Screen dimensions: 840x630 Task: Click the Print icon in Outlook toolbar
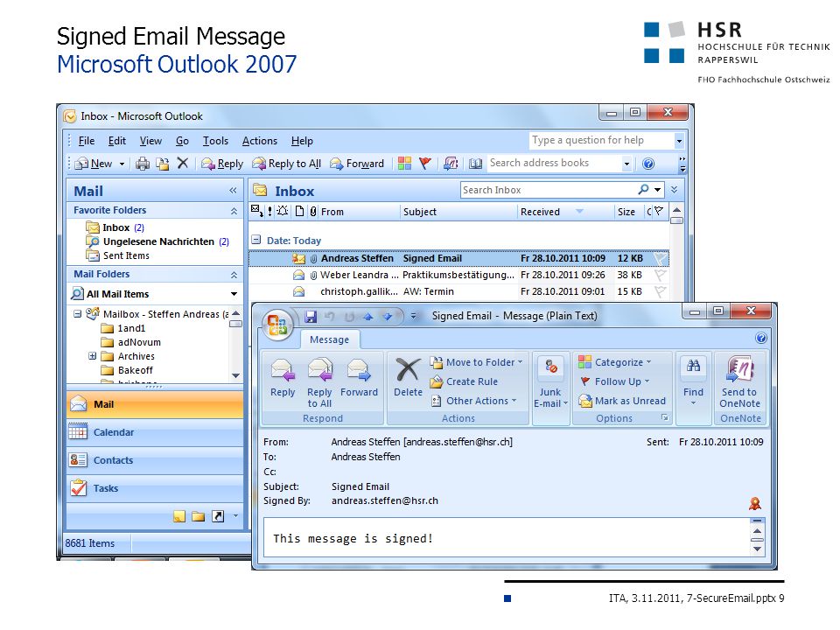pos(143,164)
